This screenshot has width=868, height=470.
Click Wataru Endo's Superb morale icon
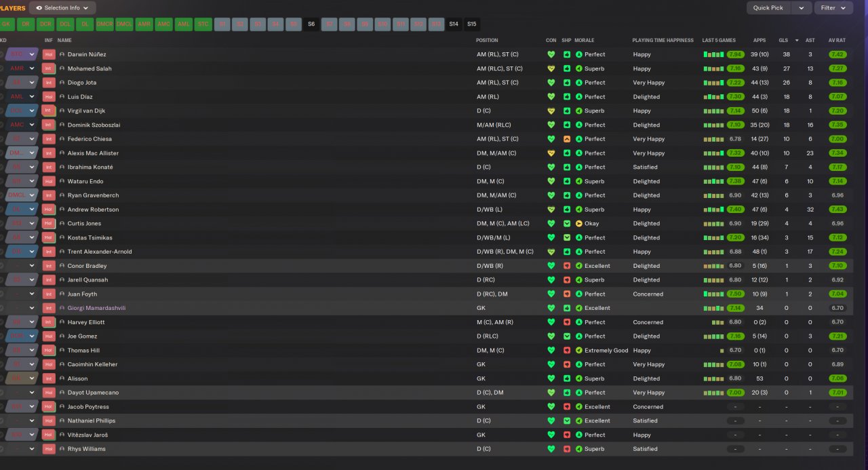click(578, 181)
